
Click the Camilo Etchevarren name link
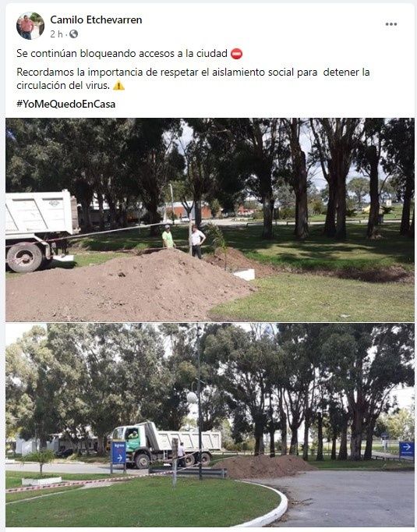pos(96,20)
